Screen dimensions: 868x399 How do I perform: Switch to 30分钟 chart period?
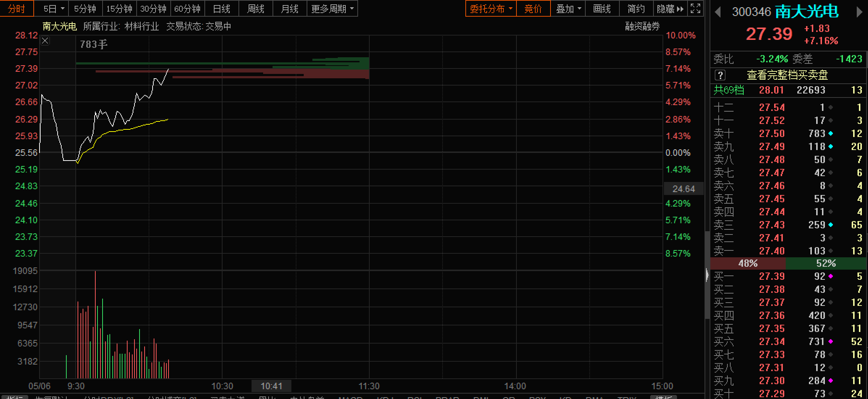(153, 9)
